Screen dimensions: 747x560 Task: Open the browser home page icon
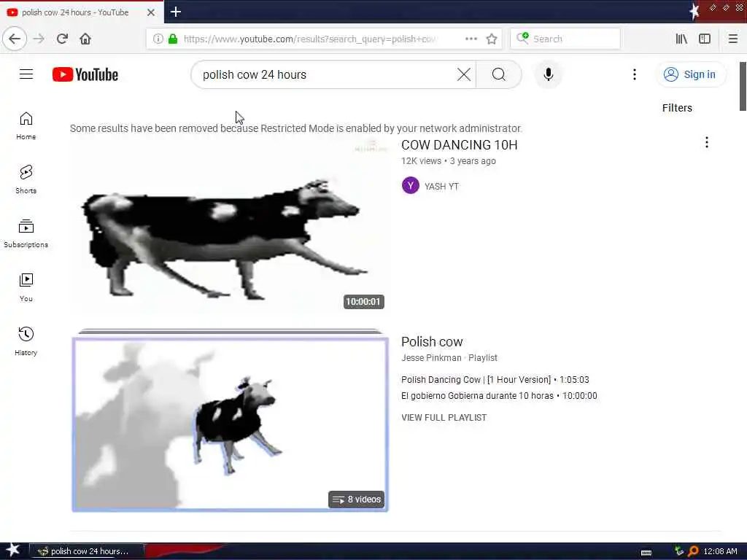point(85,39)
